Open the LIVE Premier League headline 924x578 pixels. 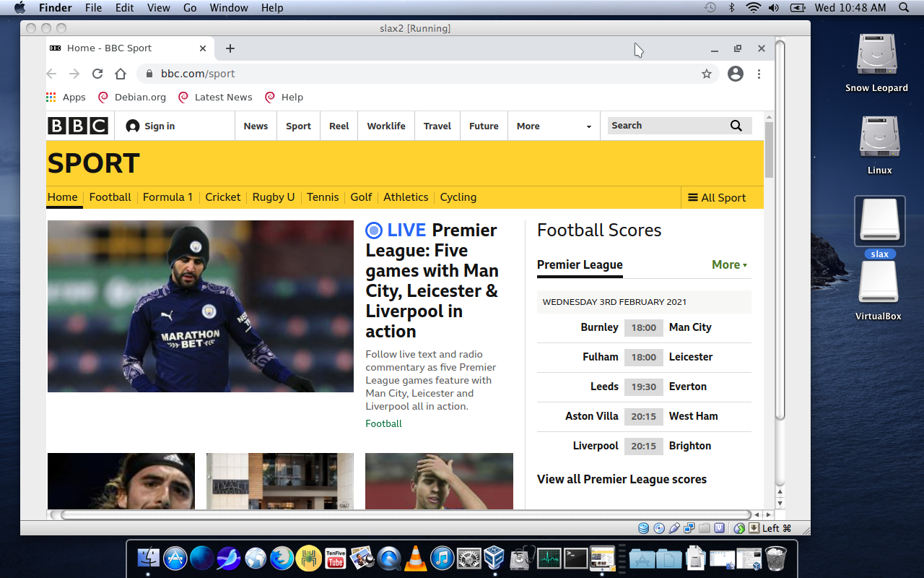coord(432,280)
